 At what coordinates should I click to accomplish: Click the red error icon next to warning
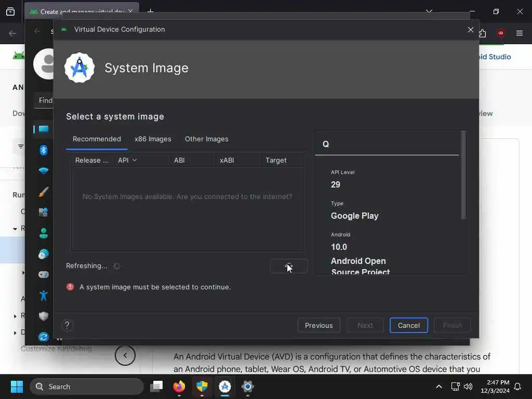(70, 287)
